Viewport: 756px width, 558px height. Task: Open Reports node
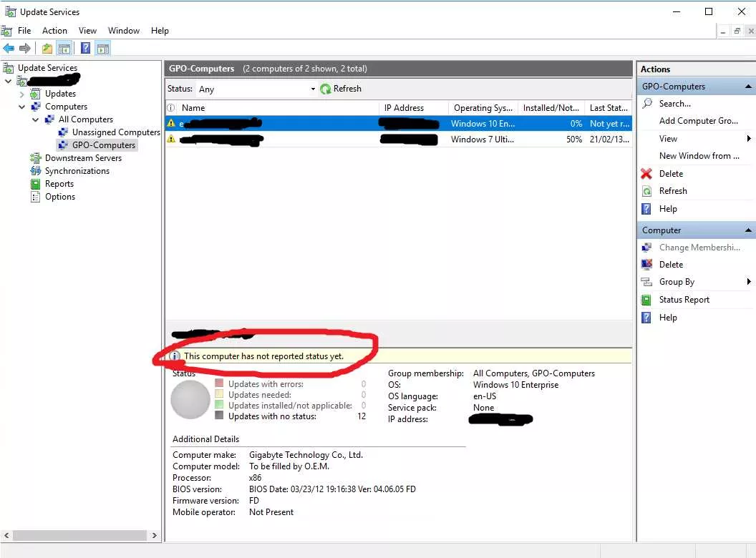point(59,184)
